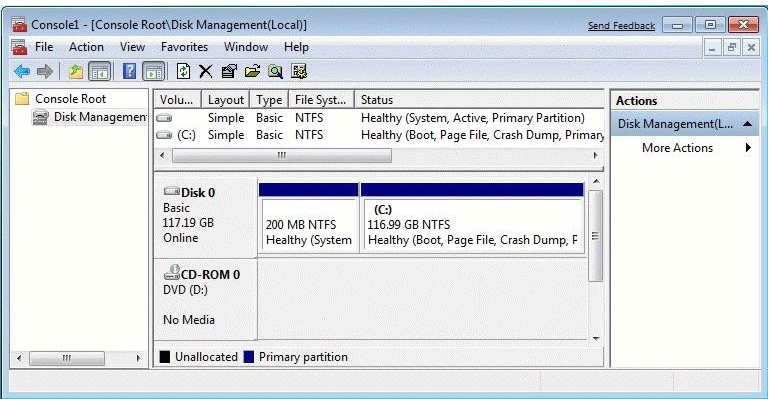Viewport: 771px width, 401px height.
Task: Click the black X Delete toolbar icon
Action: (206, 72)
